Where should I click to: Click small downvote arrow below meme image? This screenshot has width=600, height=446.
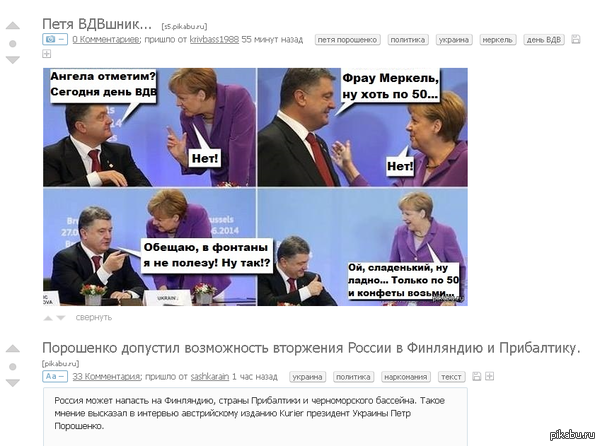(61, 318)
